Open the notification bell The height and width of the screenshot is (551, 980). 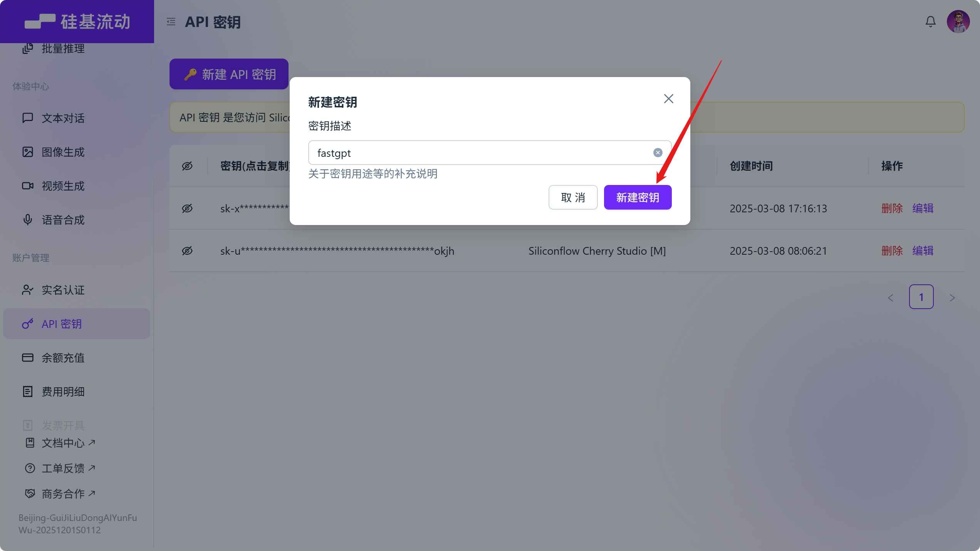click(x=931, y=22)
